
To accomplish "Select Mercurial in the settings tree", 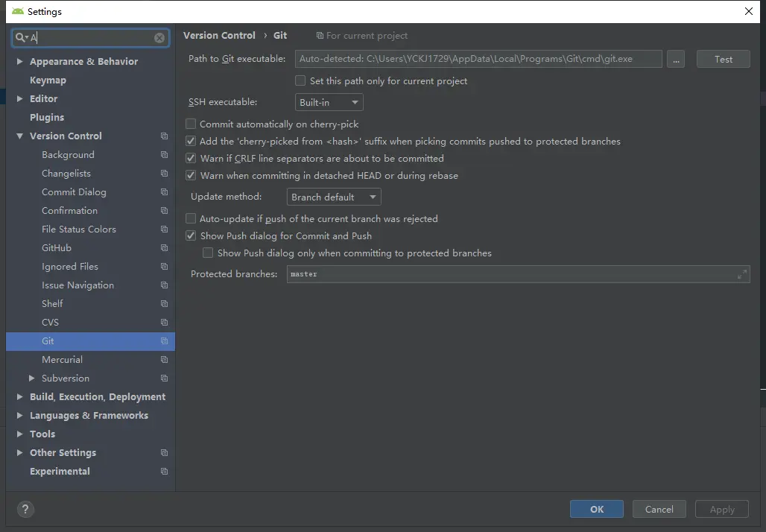I will (x=62, y=360).
